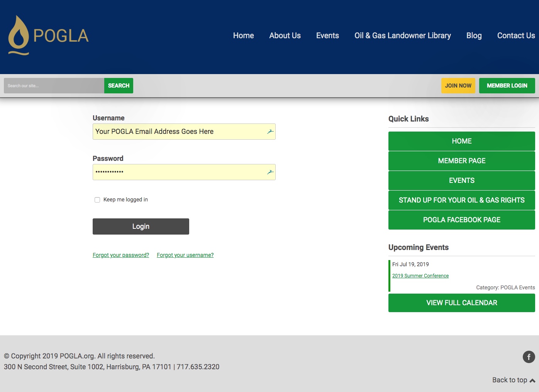Click the Password field label

(x=108, y=159)
